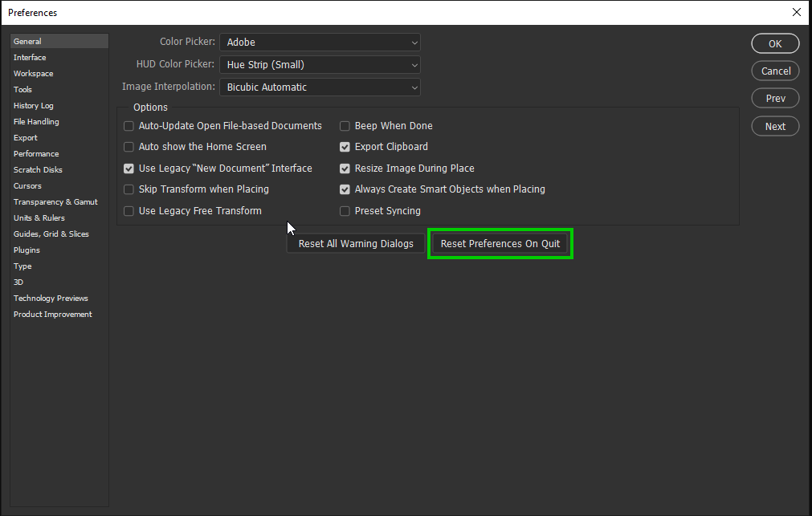Enable Auto show the Home Screen
This screenshot has width=812, height=516.
(129, 147)
